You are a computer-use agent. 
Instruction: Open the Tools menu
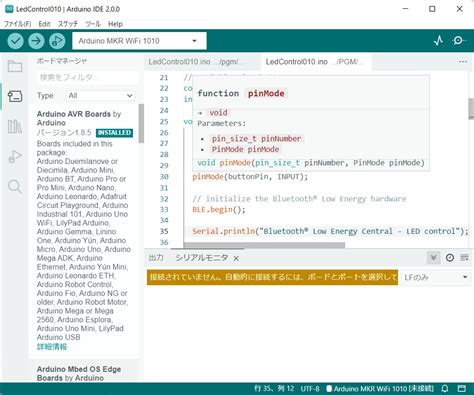tap(93, 24)
